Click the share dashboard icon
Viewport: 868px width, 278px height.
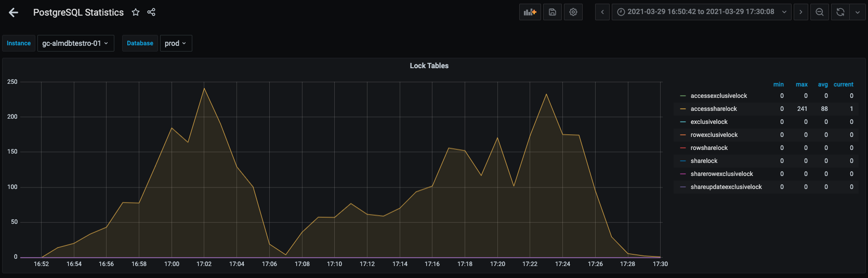(x=151, y=12)
